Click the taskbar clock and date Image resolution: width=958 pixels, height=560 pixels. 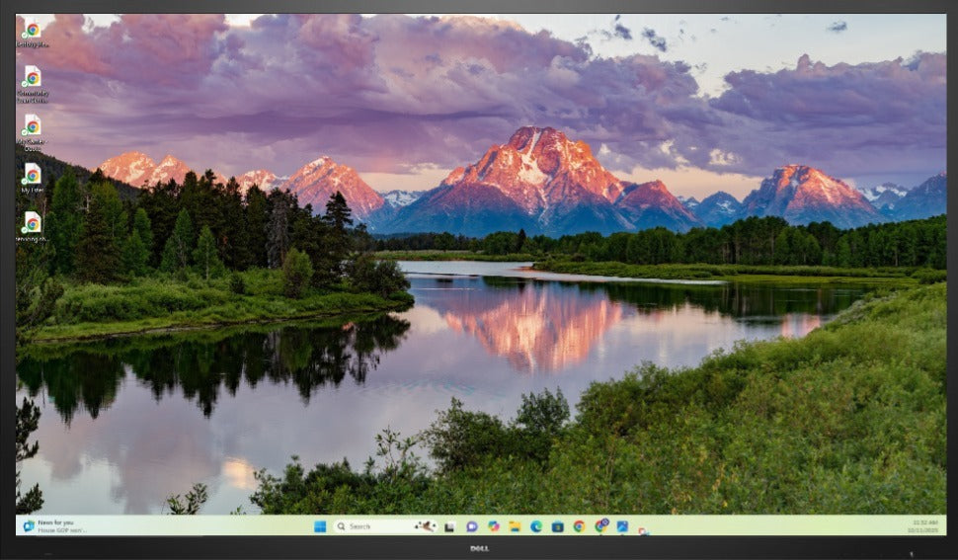pos(925,525)
